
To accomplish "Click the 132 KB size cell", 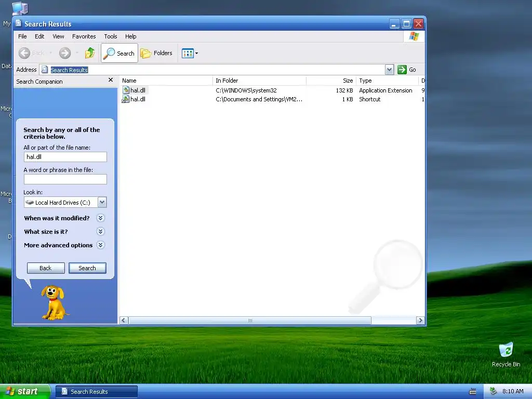I will 344,90.
